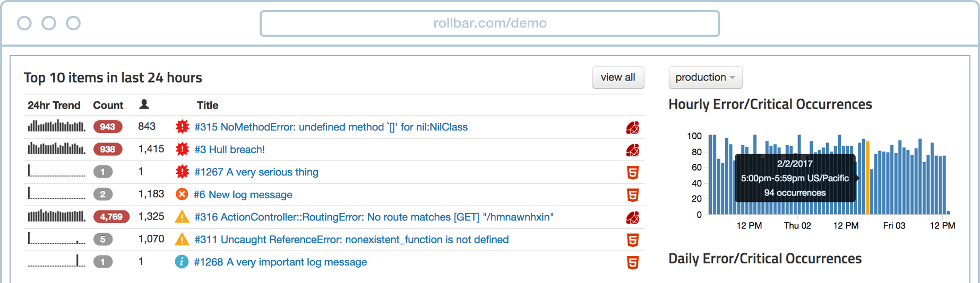Click the users column header icon

pyautogui.click(x=144, y=104)
